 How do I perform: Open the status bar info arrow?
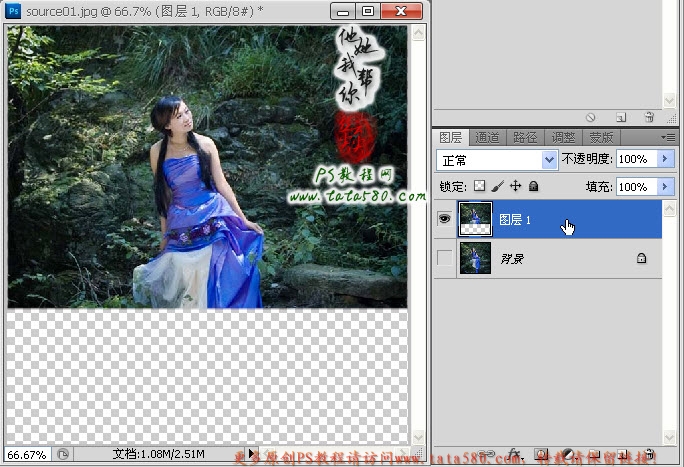(252, 453)
